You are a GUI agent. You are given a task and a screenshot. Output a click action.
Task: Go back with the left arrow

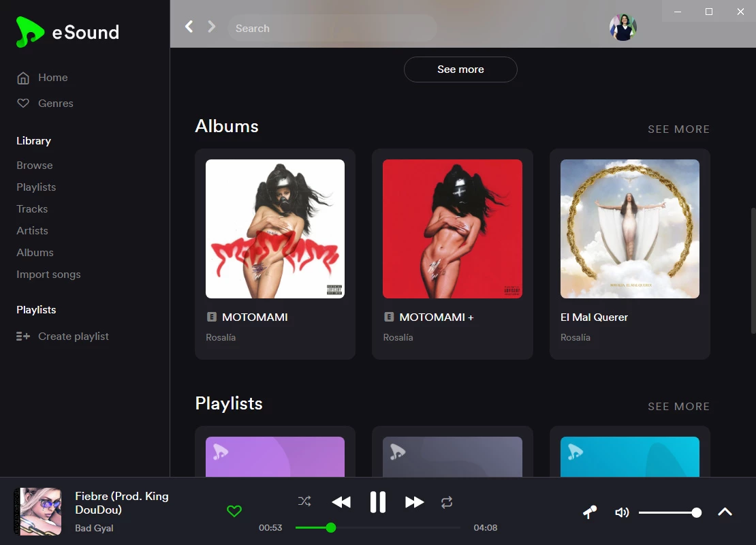(189, 27)
